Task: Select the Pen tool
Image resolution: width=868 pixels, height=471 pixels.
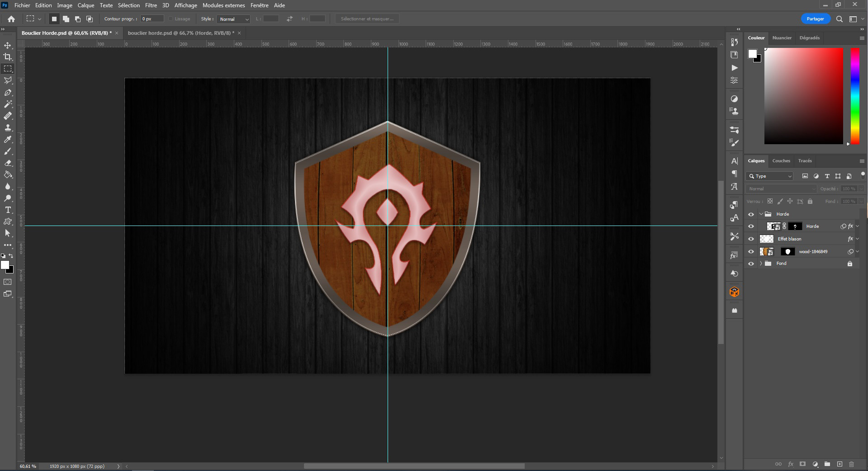Action: click(8, 93)
